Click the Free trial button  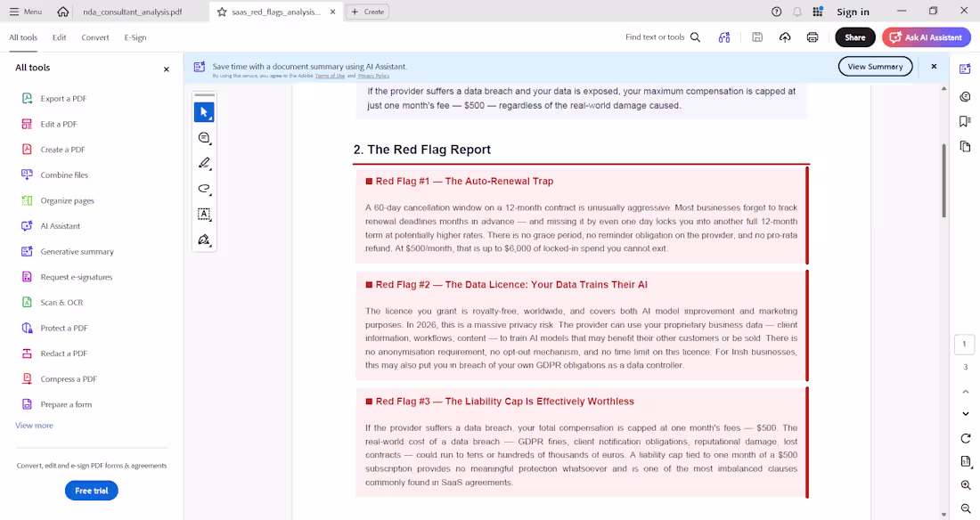pyautogui.click(x=91, y=491)
